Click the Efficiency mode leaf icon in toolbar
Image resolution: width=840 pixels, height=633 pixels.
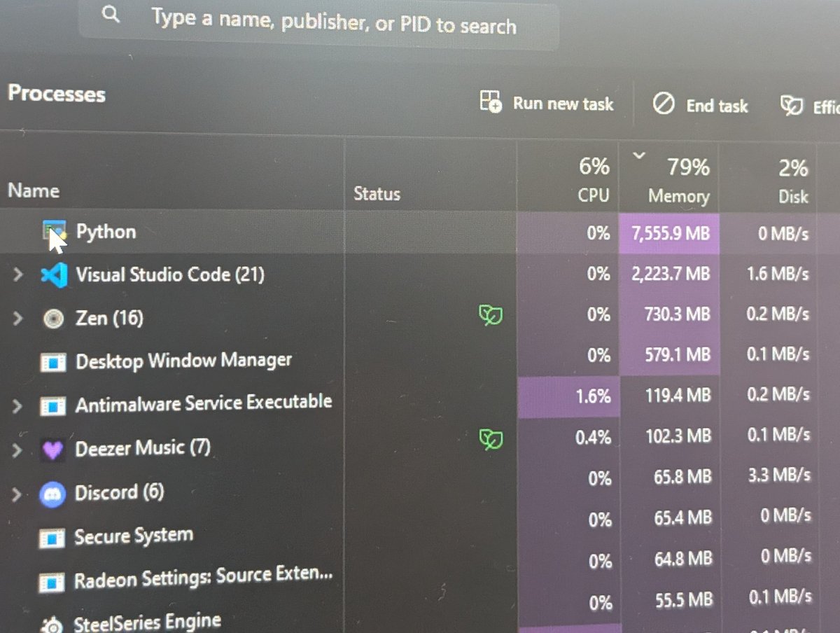791,106
